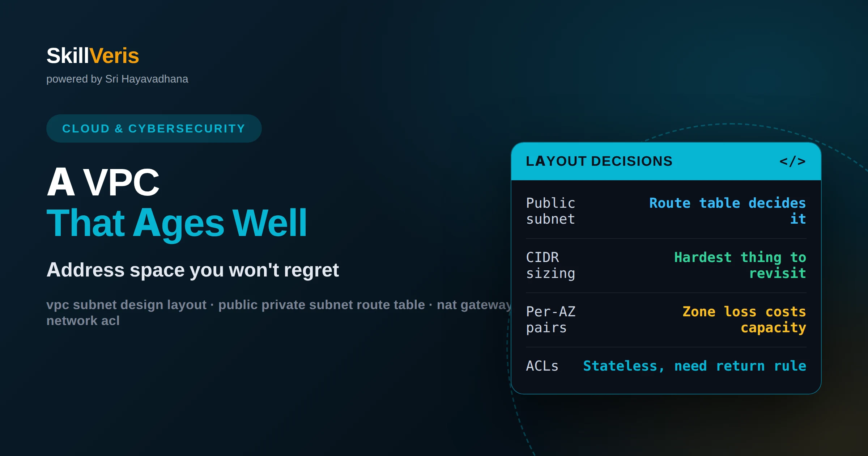Screen dimensions: 868x456
Task: Select the Cloud & Cybersecurity category pill
Action: (x=154, y=128)
